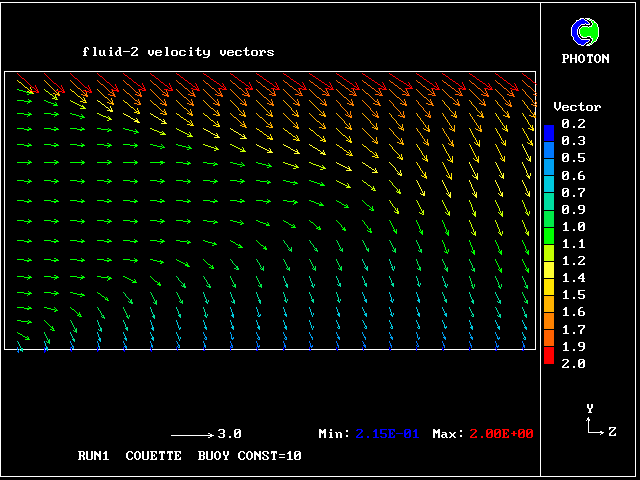Click the dark blue swatch at legend top
The width and height of the screenshot is (640, 480).
[x=548, y=132]
